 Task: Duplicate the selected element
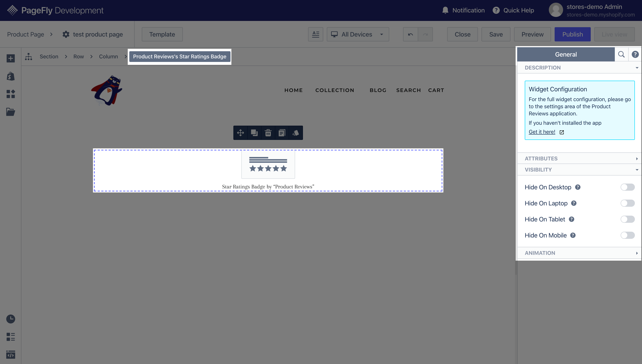point(254,133)
